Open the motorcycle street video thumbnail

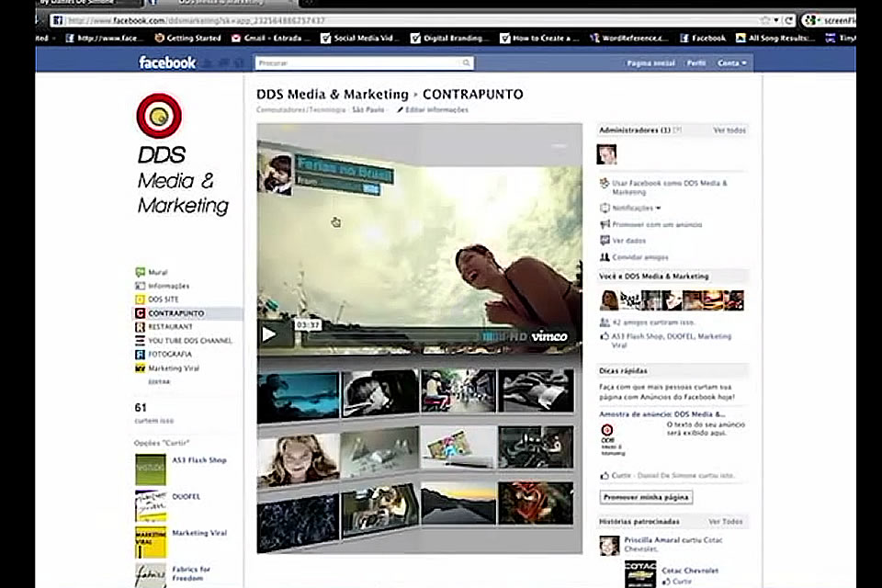point(458,390)
